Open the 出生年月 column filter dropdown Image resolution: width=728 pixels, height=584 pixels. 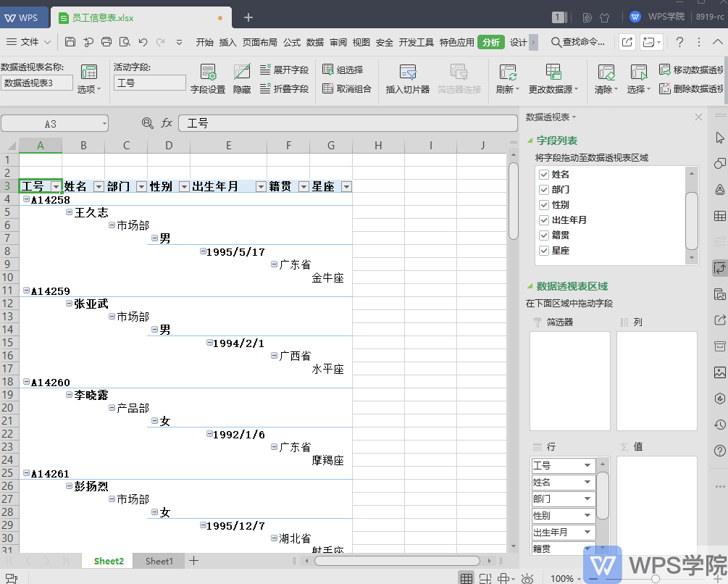coord(261,187)
